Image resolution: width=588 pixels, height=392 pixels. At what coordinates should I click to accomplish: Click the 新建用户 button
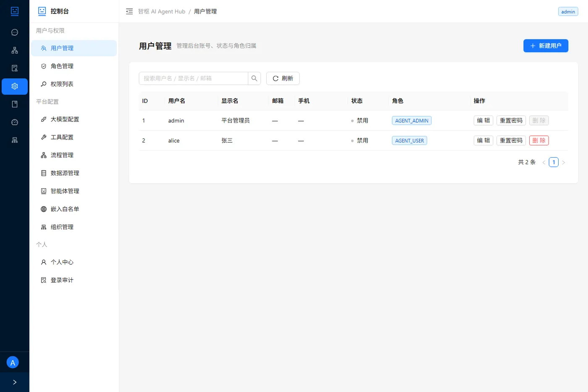(546, 46)
